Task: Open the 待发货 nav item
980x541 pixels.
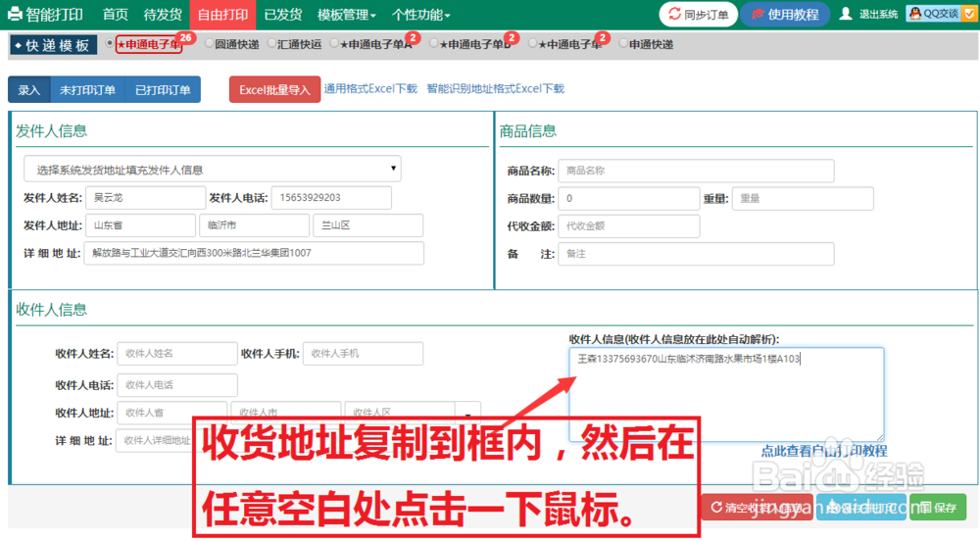Action: 163,15
